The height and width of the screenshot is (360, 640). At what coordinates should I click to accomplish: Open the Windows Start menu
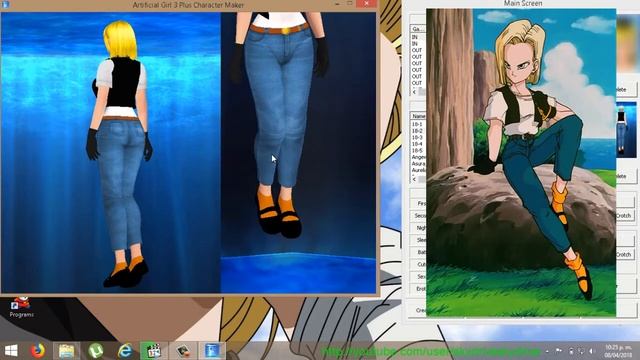point(11,351)
